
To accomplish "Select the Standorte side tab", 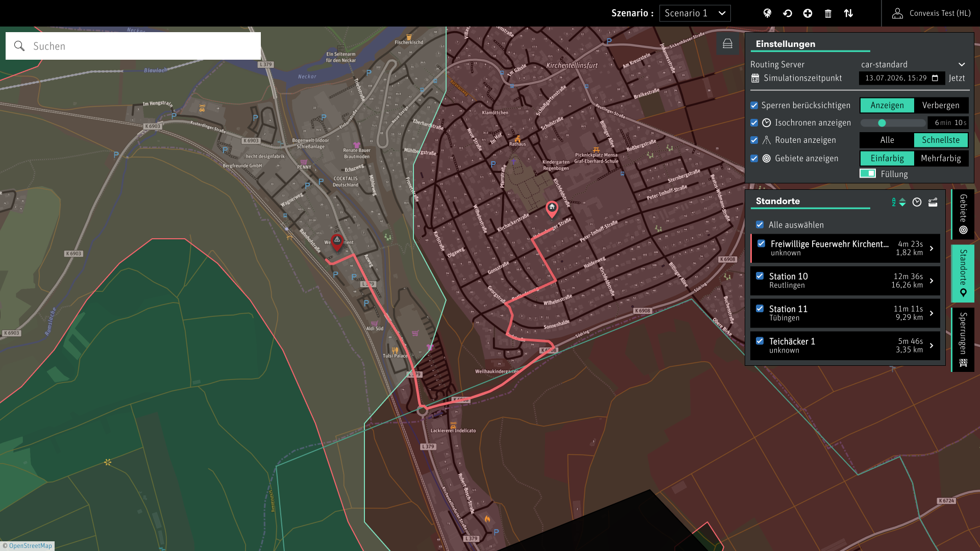I will pos(963,273).
